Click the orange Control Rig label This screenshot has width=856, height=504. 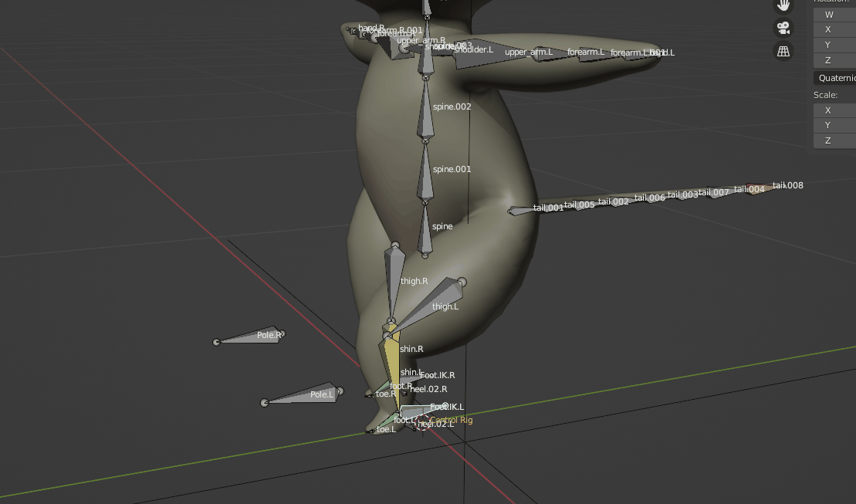452,420
